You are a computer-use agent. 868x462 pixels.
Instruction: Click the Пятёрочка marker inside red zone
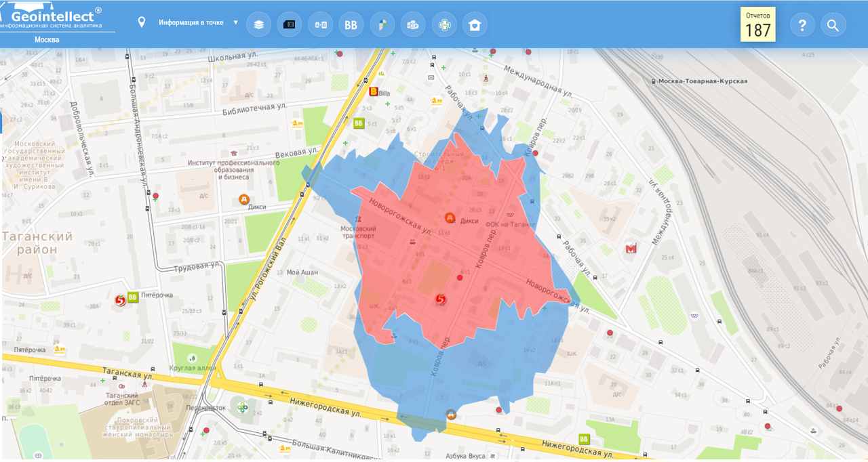(441, 299)
